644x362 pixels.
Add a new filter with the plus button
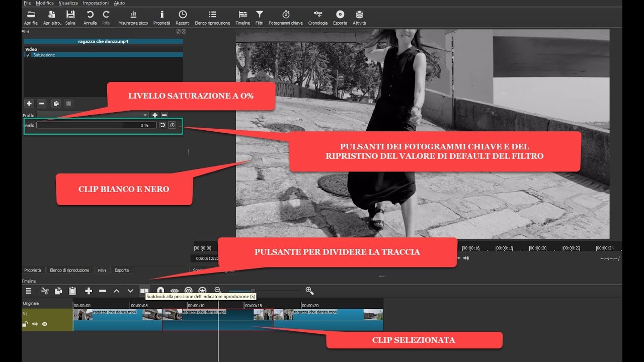[x=29, y=104]
